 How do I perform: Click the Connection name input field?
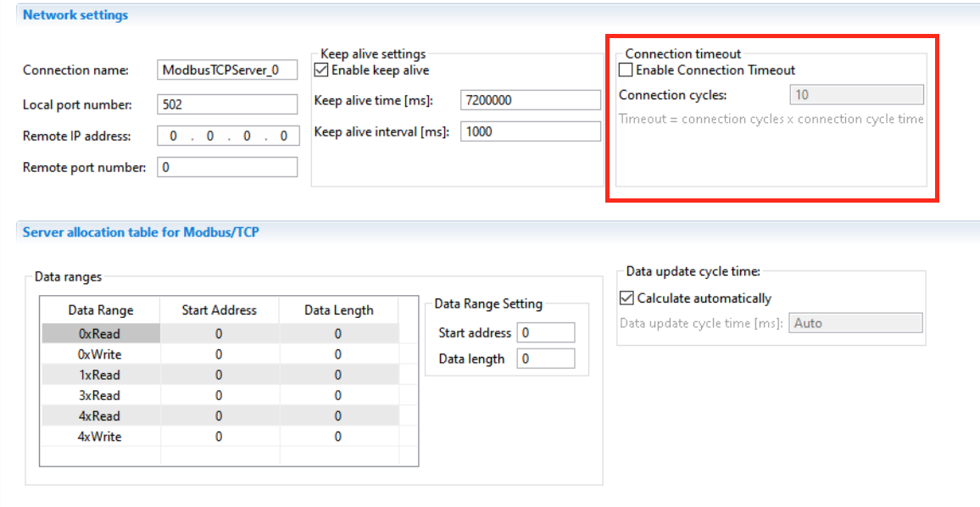[227, 70]
